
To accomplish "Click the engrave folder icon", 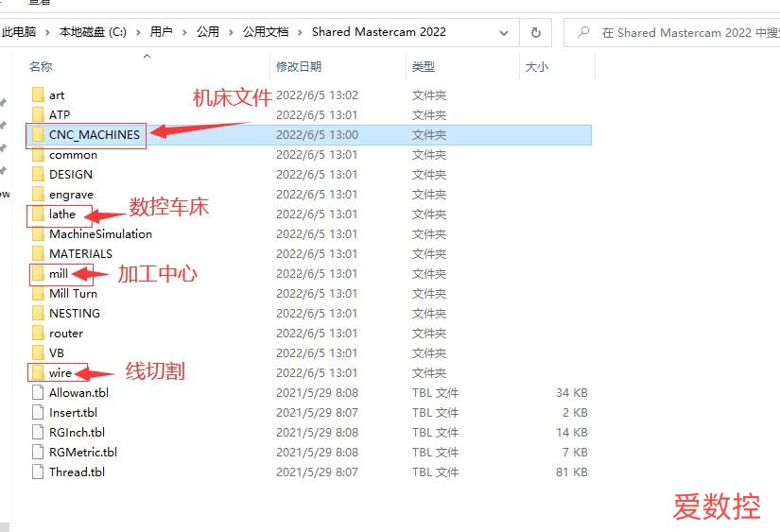I will point(38,195).
